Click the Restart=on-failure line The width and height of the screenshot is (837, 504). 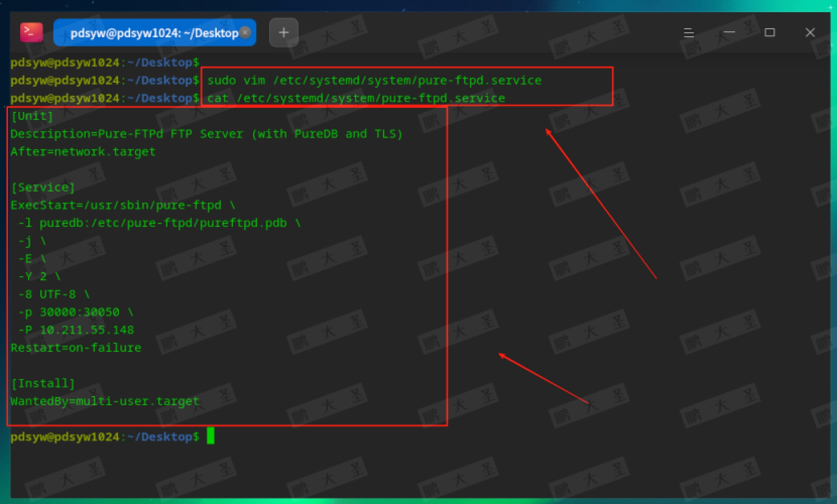(76, 347)
